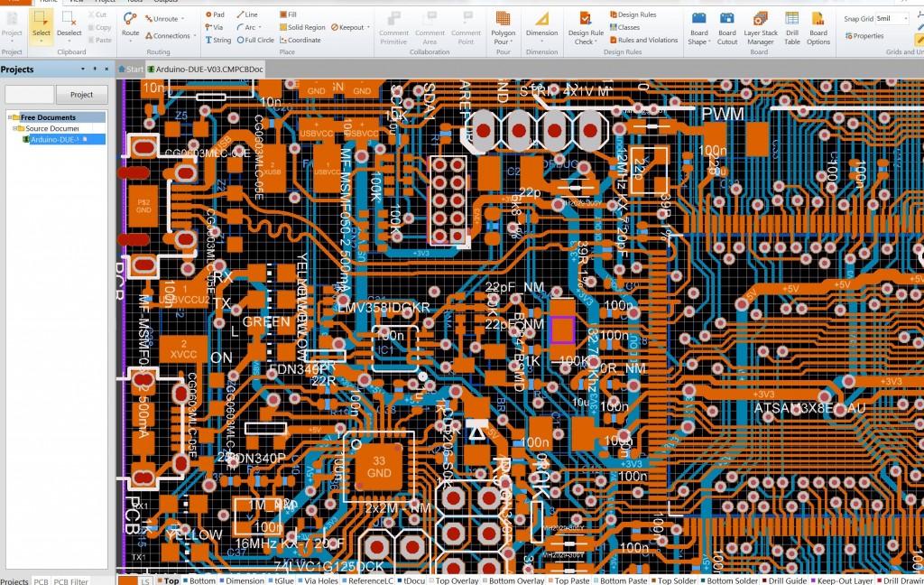Open the Arduino-DUE-V03.CMPCBDoc document tab
924x585 pixels.
(x=208, y=68)
